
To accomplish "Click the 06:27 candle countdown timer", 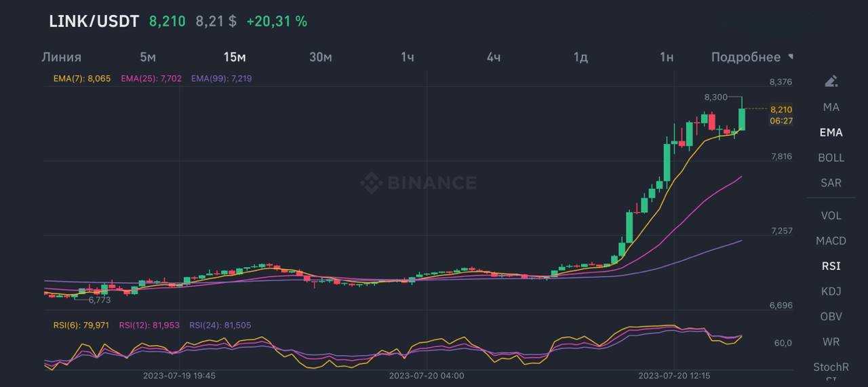I will pos(781,121).
